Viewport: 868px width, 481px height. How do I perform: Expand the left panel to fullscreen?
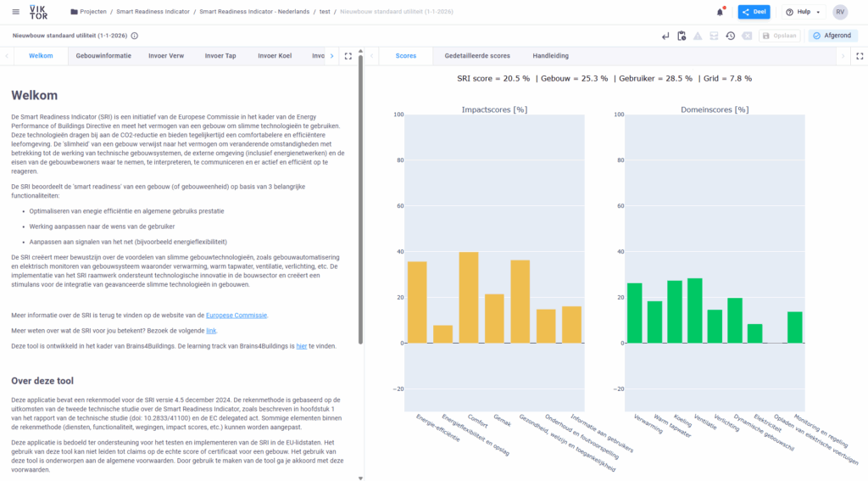pyautogui.click(x=348, y=56)
